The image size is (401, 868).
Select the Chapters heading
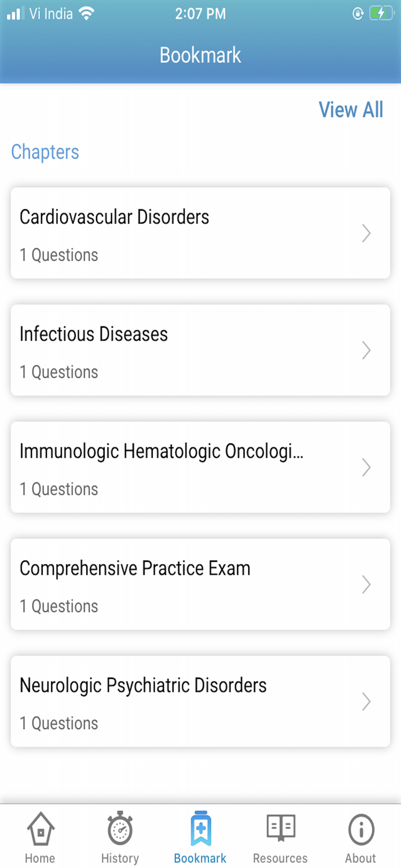[x=45, y=152]
